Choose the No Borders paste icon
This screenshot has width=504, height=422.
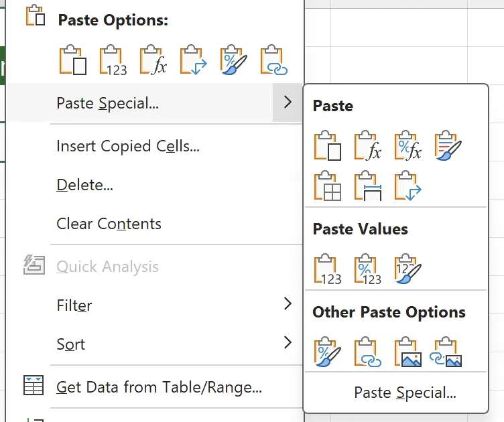point(328,186)
